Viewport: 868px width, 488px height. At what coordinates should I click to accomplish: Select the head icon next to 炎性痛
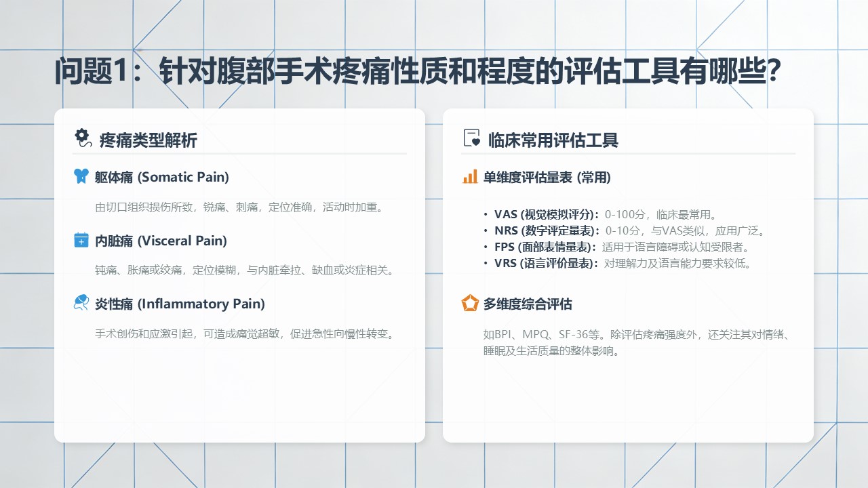[x=81, y=303]
